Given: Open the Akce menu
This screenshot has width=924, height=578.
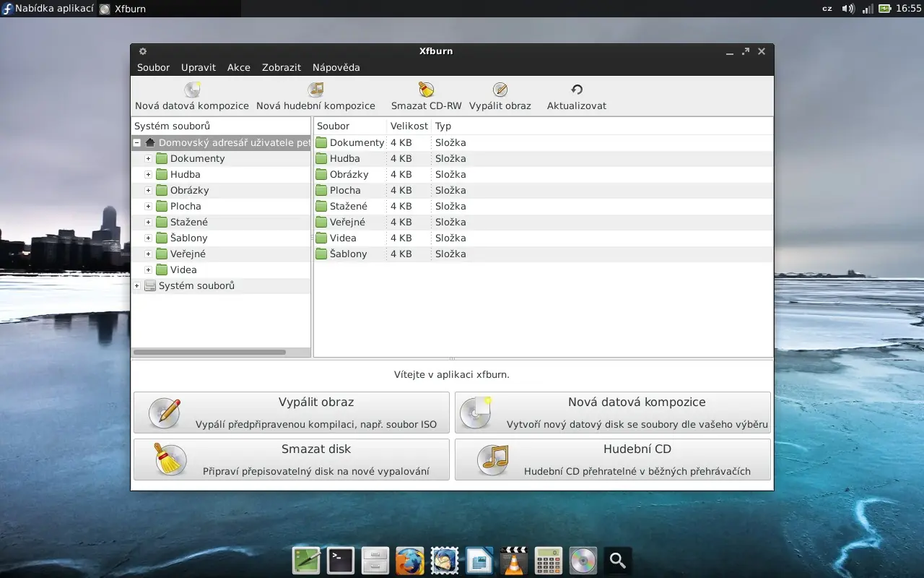Looking at the screenshot, I should pos(238,67).
